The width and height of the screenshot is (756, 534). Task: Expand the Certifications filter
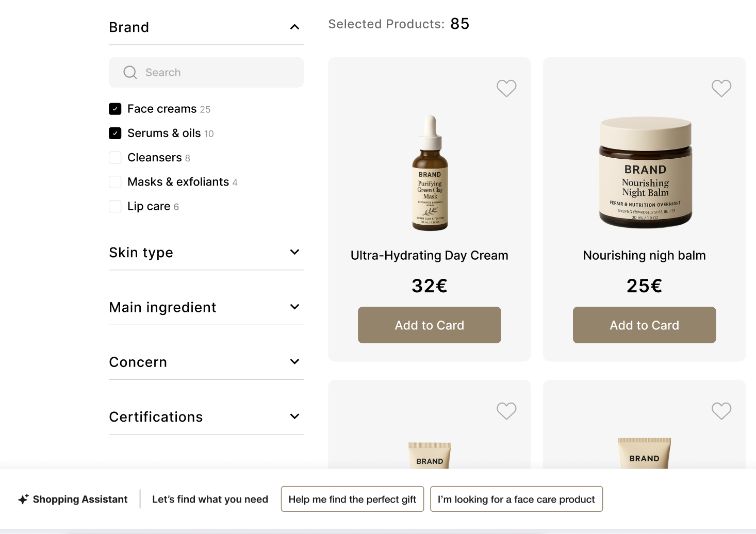click(x=294, y=416)
